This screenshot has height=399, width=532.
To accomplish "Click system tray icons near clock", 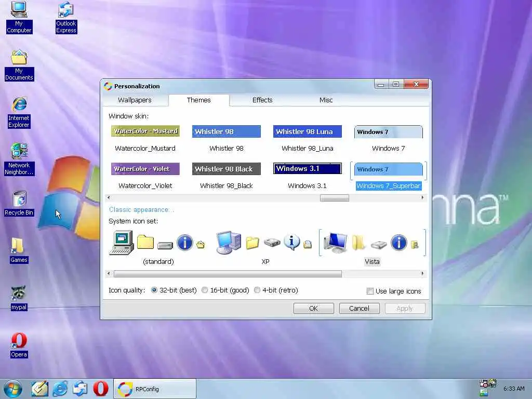I will 488,388.
